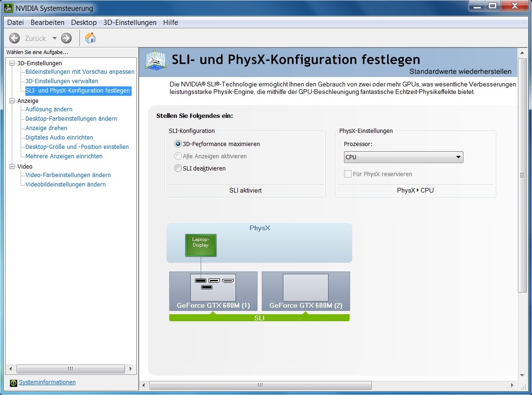Collapse the 3D-Einstellungen tree node
532x395 pixels.
point(12,63)
